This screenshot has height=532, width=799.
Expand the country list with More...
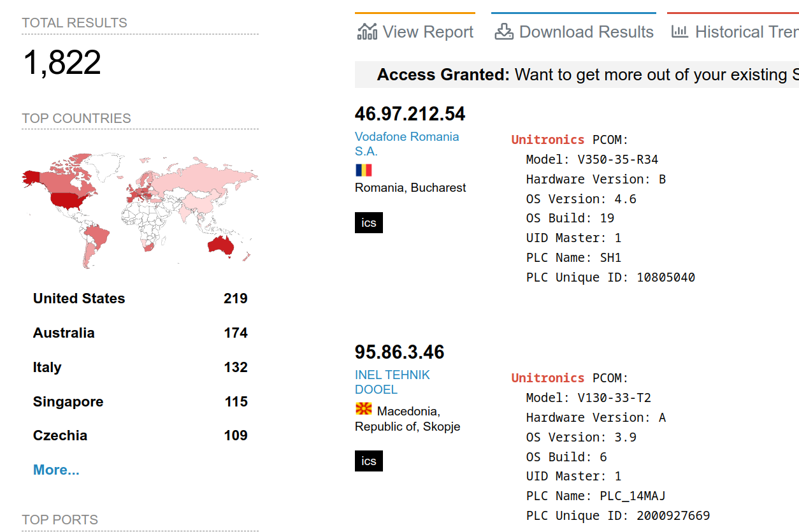56,470
